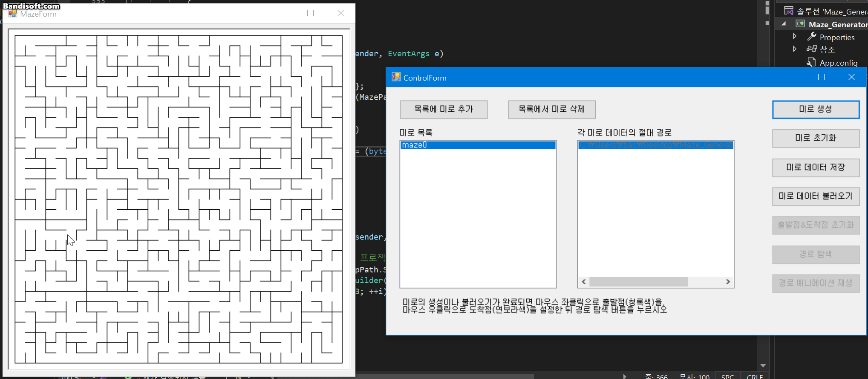The width and height of the screenshot is (868, 379).
Task: Maximize the ControlForm window
Action: [x=822, y=77]
